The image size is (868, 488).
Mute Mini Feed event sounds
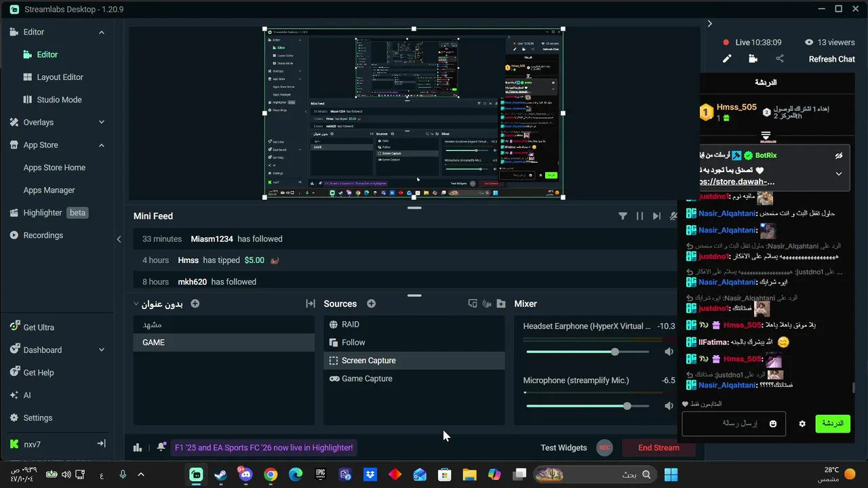tap(673, 216)
